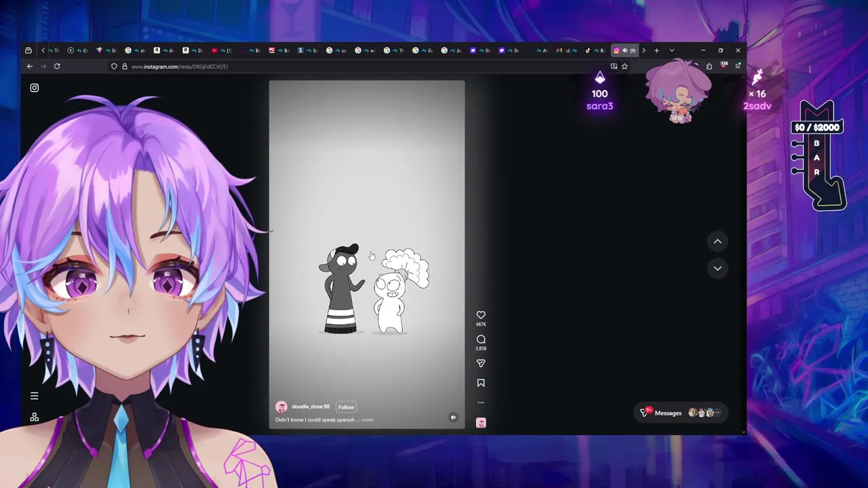Image resolution: width=868 pixels, height=488 pixels.
Task: Go to the next reel with down chevron
Action: click(x=717, y=268)
